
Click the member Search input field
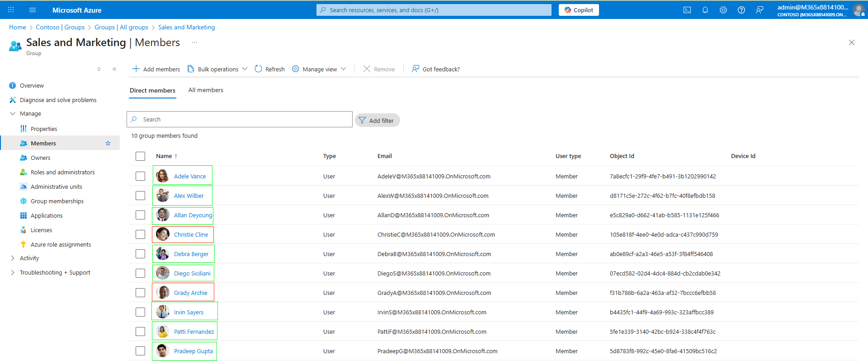[244, 120]
